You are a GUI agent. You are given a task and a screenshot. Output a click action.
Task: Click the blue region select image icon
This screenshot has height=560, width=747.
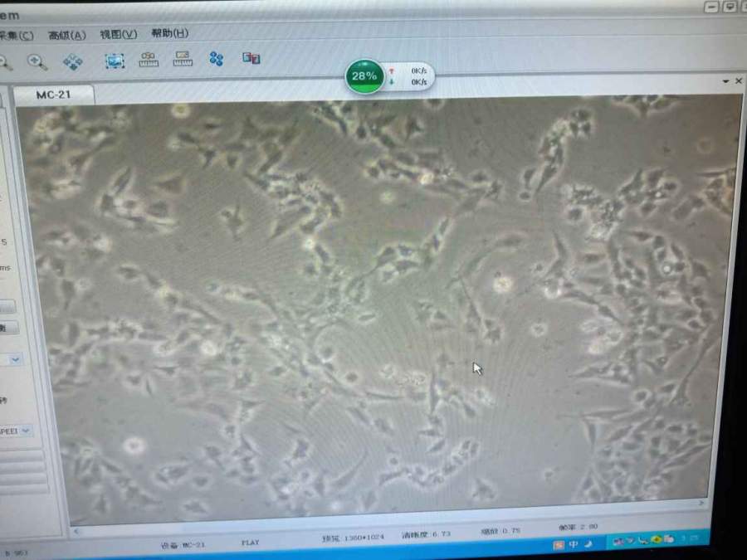114,61
